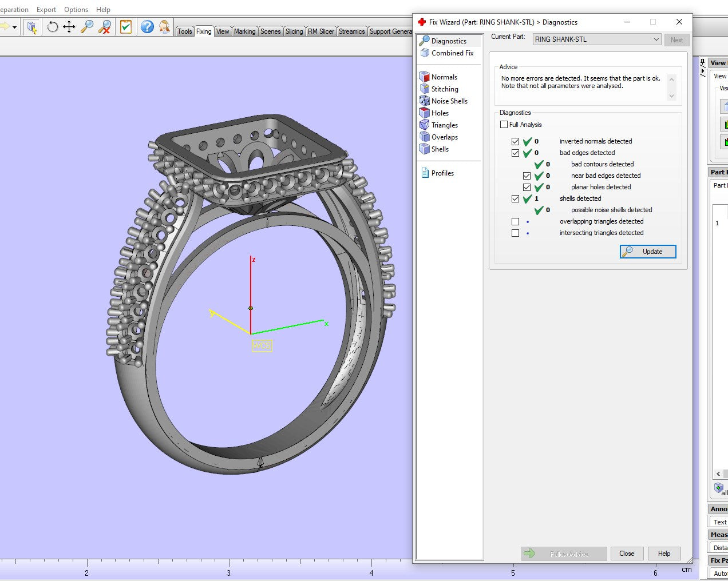This screenshot has width=728, height=581.
Task: Click the Update button
Action: [x=648, y=252]
